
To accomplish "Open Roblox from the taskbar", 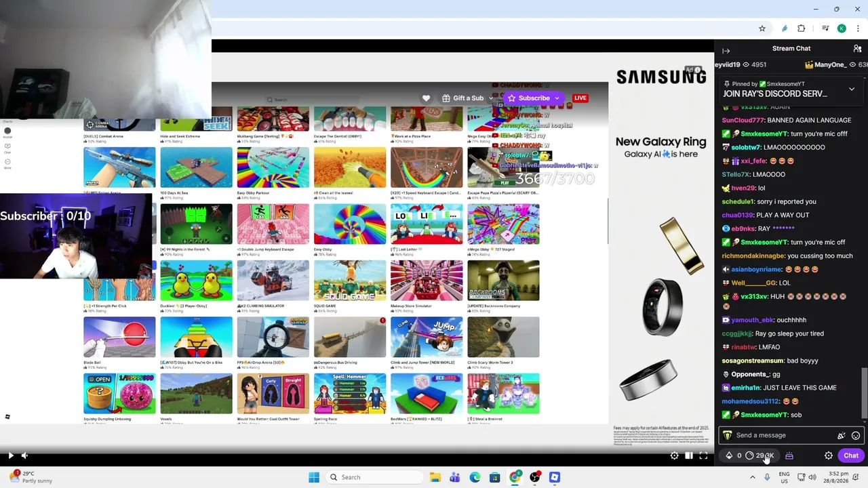I will pos(555,477).
